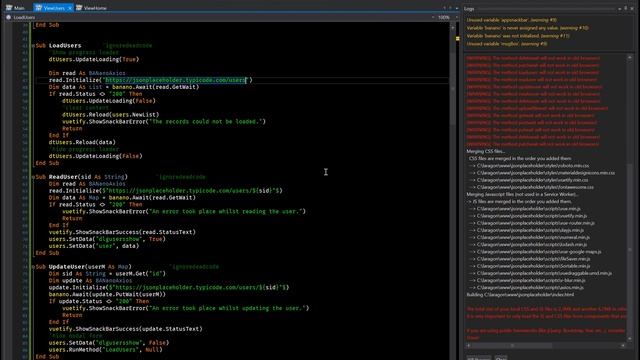Switch to the Main module tab
This screenshot has height=360, width=640.
16,8
